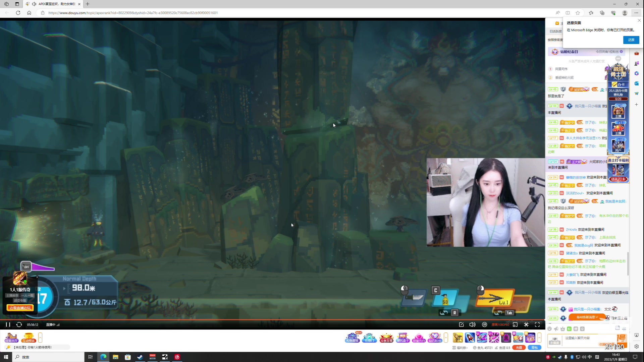
Task: Open a new browser tab
Action: click(88, 4)
